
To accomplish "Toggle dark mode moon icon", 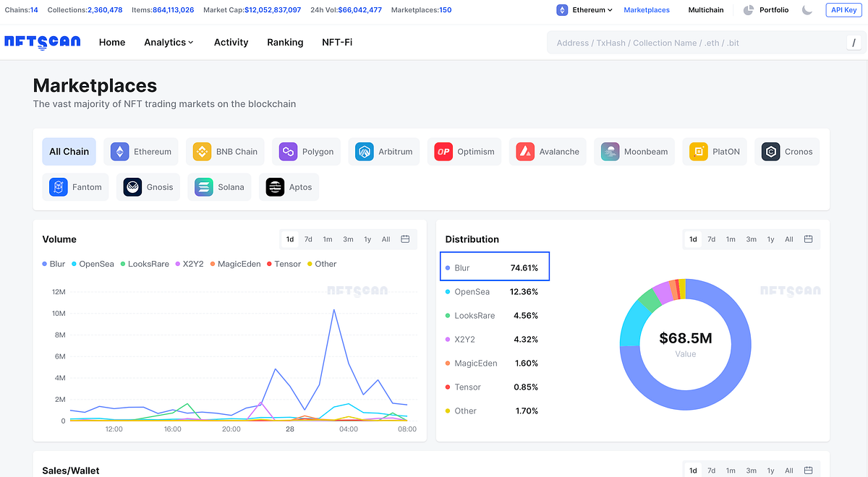I will tap(807, 10).
